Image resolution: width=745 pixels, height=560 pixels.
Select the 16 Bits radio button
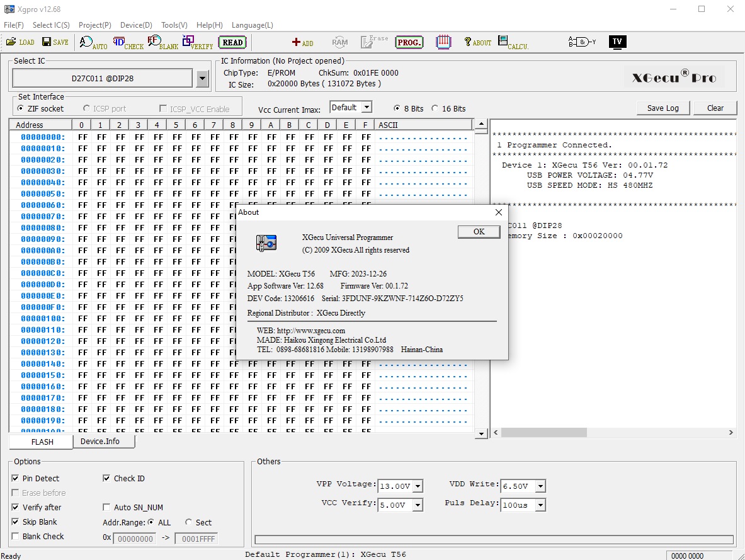(435, 108)
